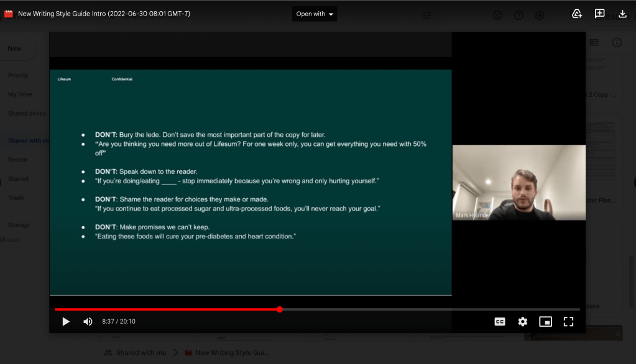The image size is (636, 364).
Task: Play the video
Action: pos(66,321)
